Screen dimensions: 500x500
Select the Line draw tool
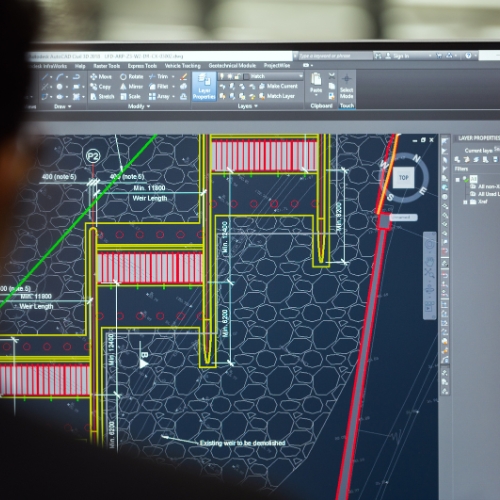[45, 77]
